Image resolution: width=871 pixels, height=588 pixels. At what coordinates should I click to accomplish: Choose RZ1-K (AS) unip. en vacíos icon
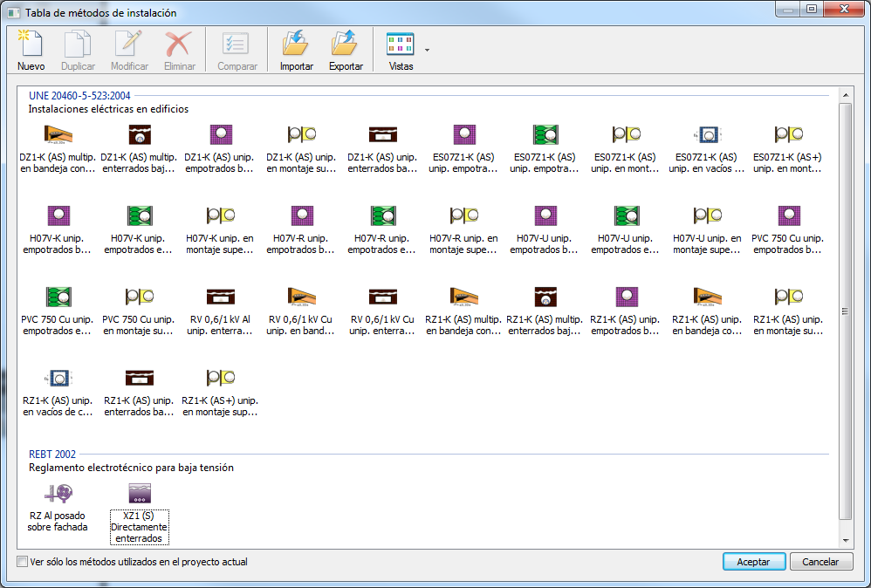[x=58, y=379]
